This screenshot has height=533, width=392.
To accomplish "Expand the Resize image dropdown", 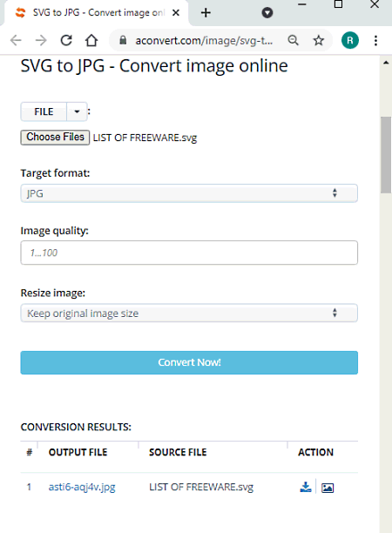I will pos(189,313).
